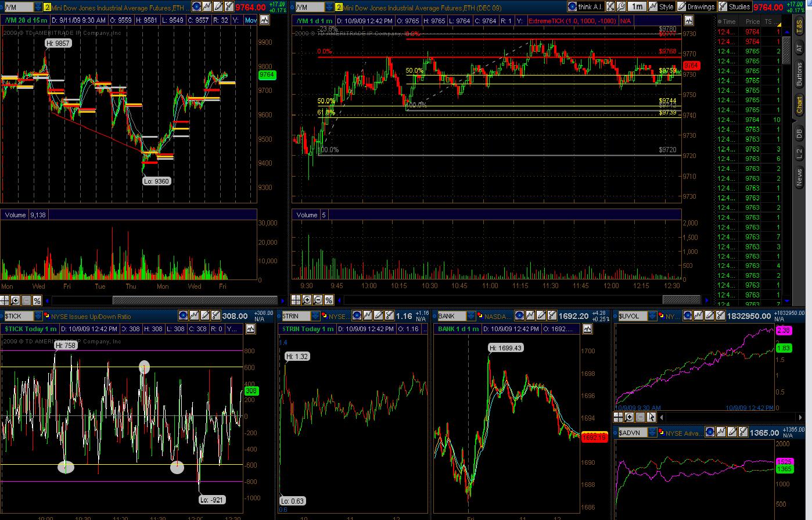
Task: Click $TICK symbol input field
Action: pyautogui.click(x=19, y=315)
